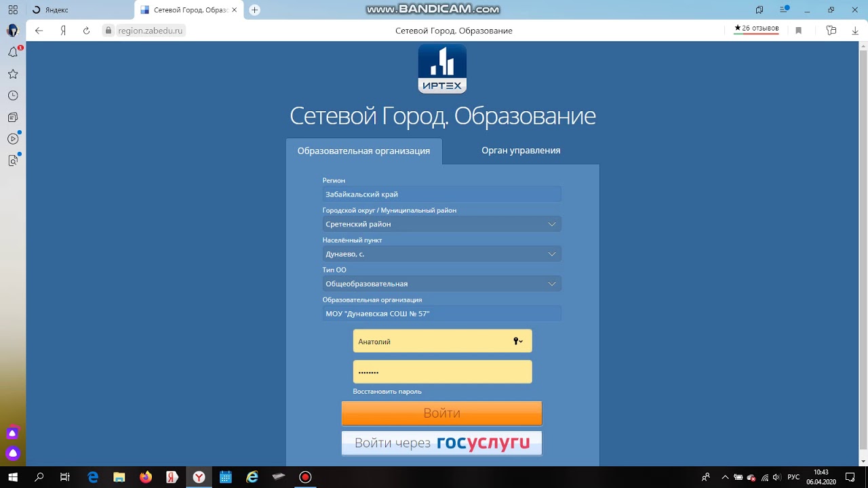
Task: Click the site security lock icon
Action: coord(107,30)
